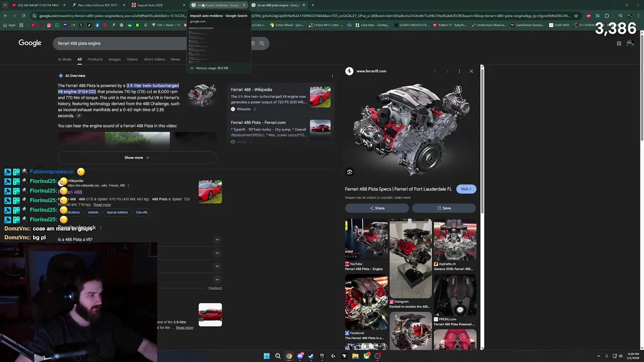Open TikTok bookmark icon

click(x=89, y=25)
